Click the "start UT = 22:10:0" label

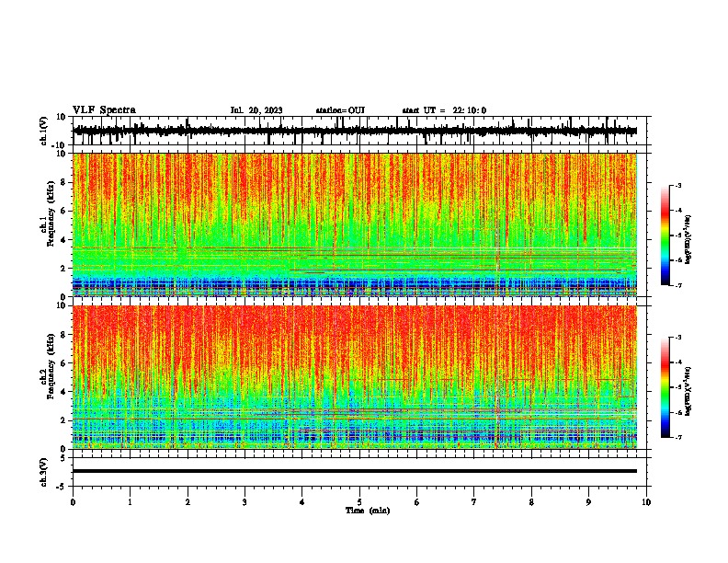pos(444,110)
